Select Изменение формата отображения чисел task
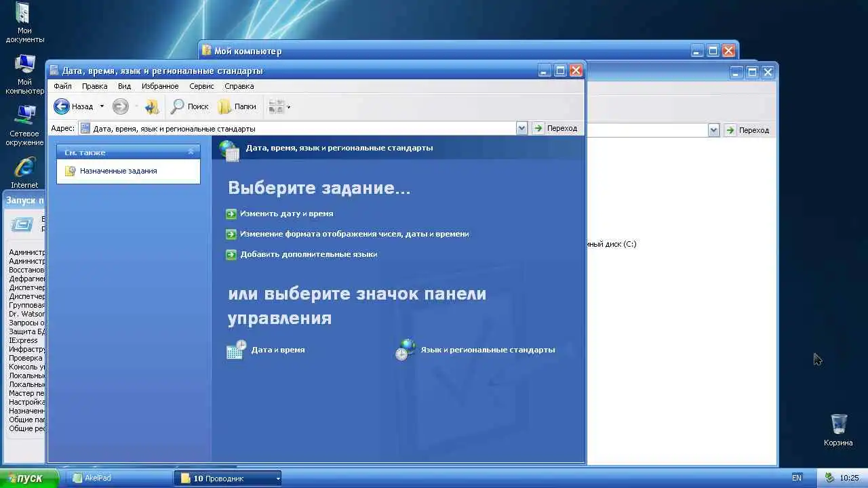The width and height of the screenshot is (868, 488). pyautogui.click(x=355, y=234)
